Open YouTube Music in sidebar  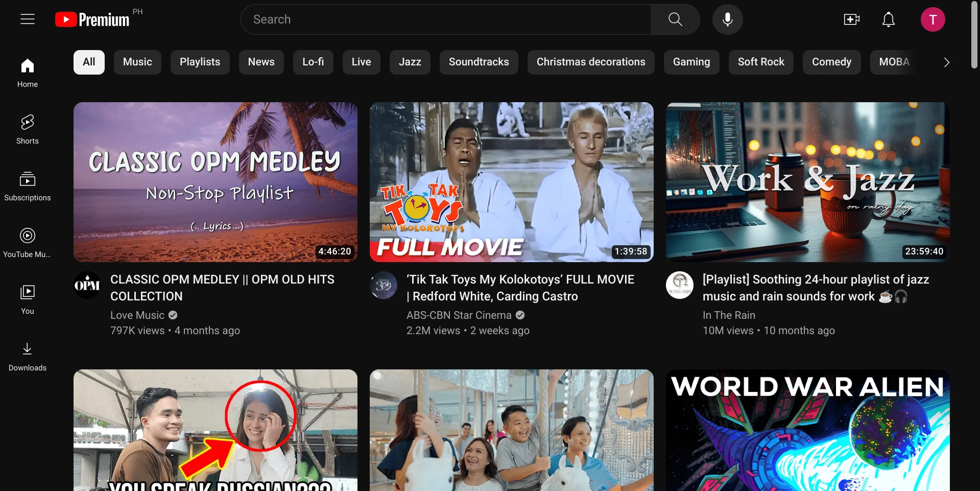pyautogui.click(x=28, y=243)
